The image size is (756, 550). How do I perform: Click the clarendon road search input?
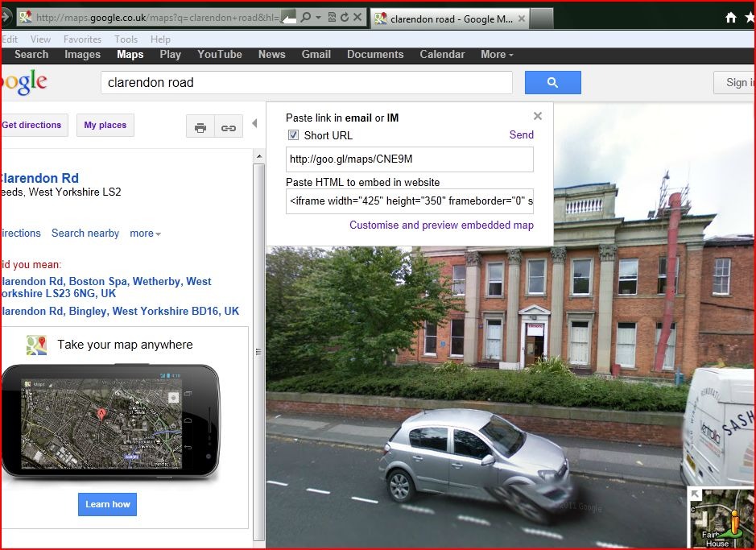click(307, 82)
